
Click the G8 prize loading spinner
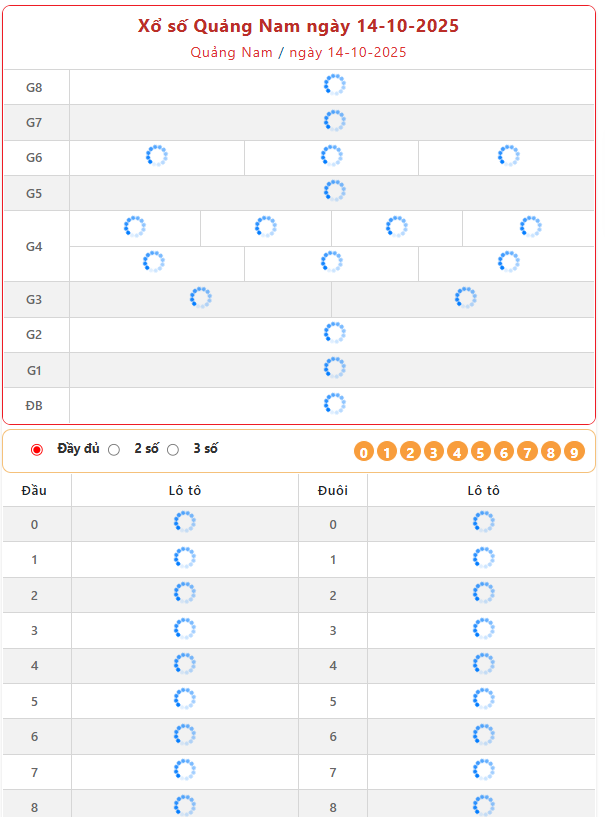[334, 86]
